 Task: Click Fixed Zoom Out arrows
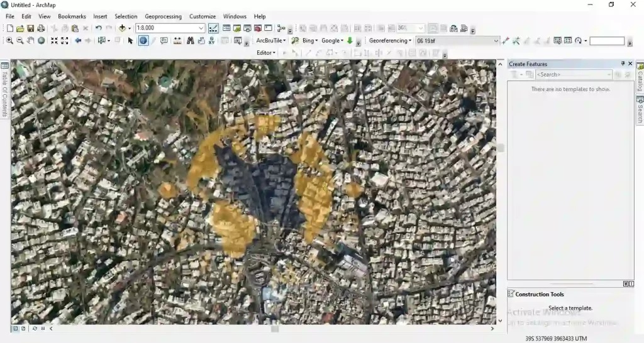click(65, 41)
